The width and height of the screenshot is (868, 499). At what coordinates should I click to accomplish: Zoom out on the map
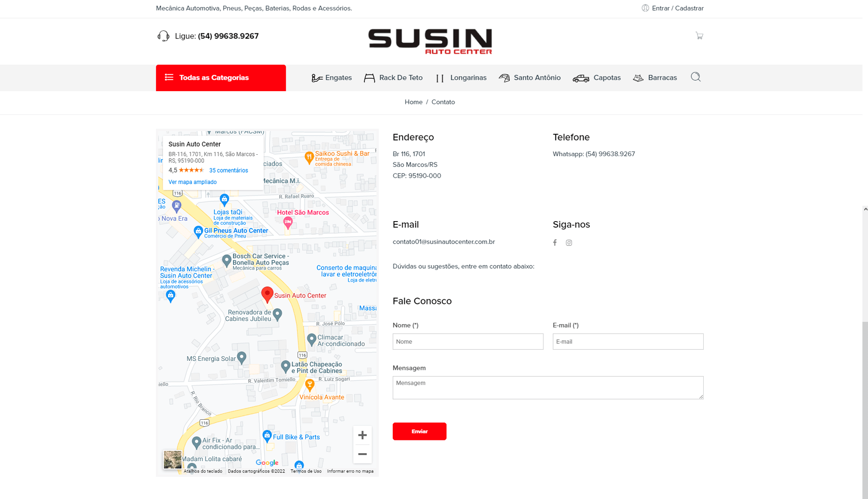click(362, 454)
